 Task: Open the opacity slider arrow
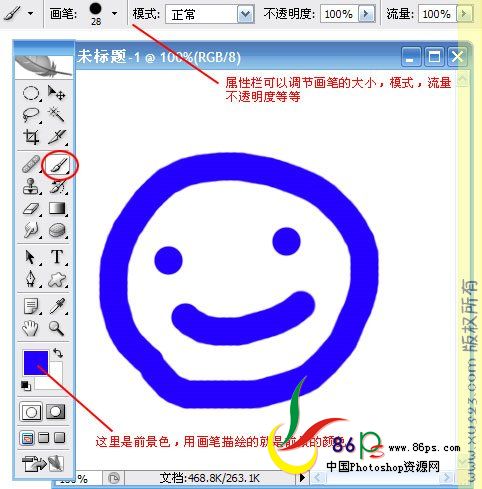[x=366, y=14]
